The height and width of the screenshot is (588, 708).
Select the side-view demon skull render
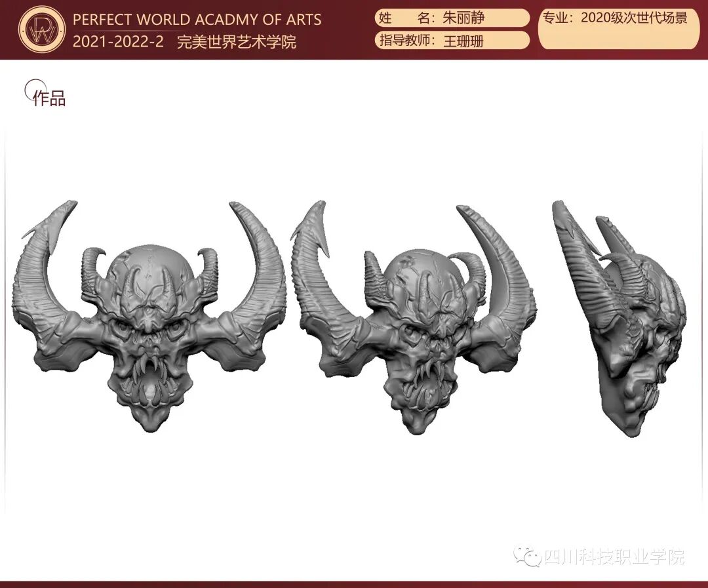click(619, 319)
